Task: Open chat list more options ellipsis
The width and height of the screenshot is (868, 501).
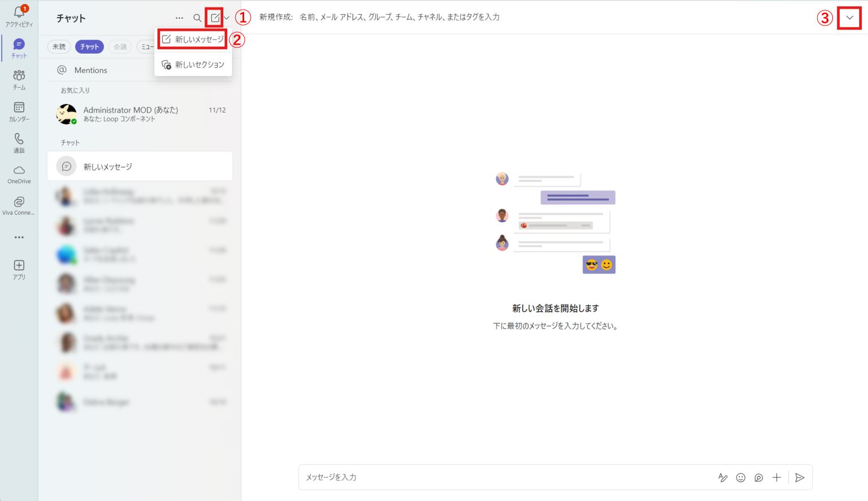Action: (x=179, y=18)
